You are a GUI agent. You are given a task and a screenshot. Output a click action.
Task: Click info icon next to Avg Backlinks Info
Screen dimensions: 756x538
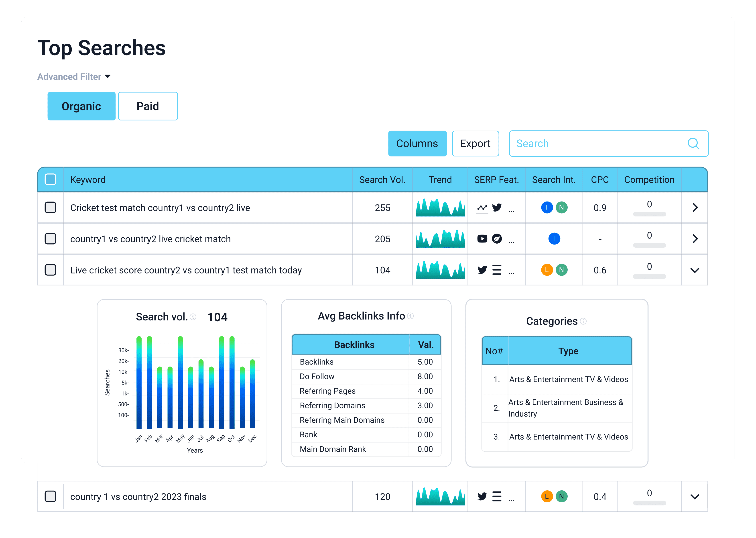[x=411, y=316]
